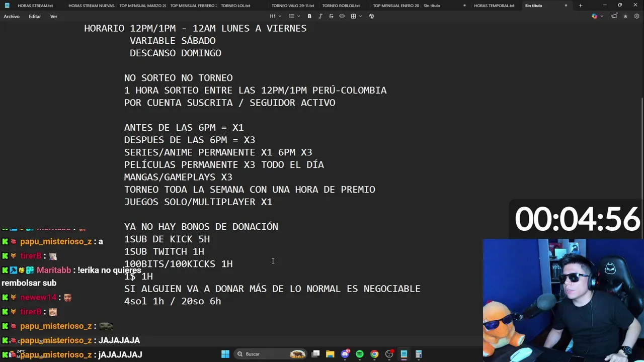Open the Editar menu
644x362 pixels.
[35, 17]
